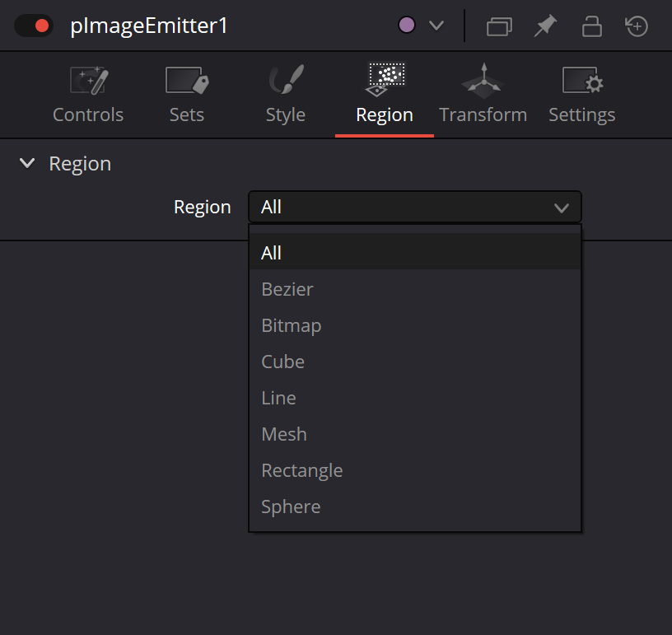Click the purple node color swatch

[x=406, y=25]
